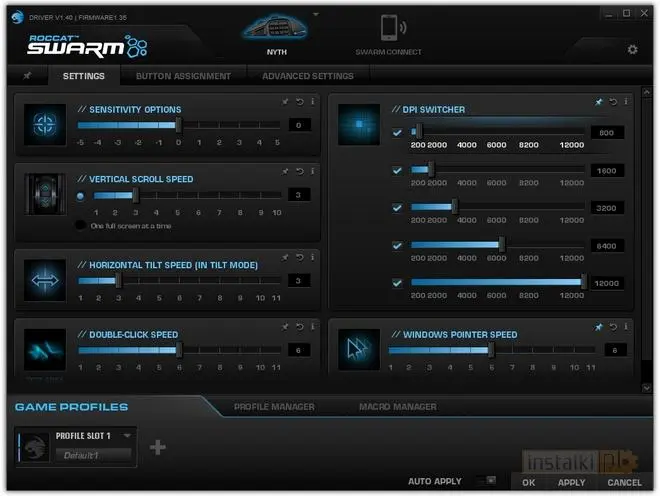Show info for Sensitivity Options
This screenshot has width=660, height=496.
tap(312, 101)
